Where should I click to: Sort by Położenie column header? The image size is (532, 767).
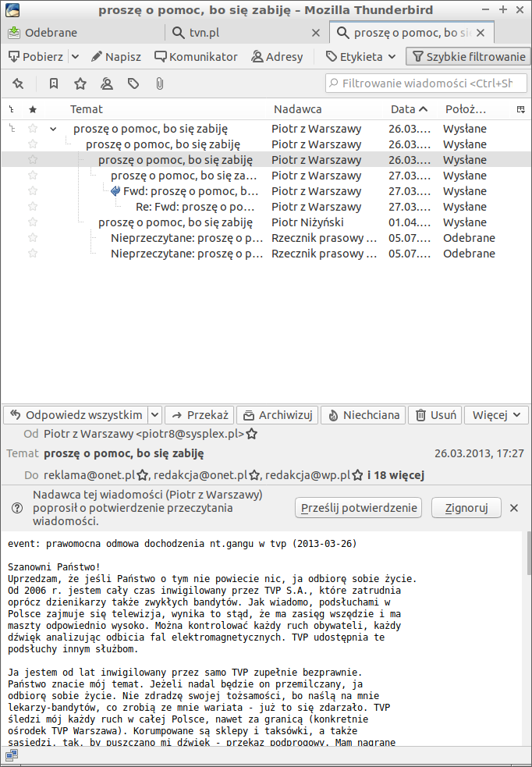(466, 109)
